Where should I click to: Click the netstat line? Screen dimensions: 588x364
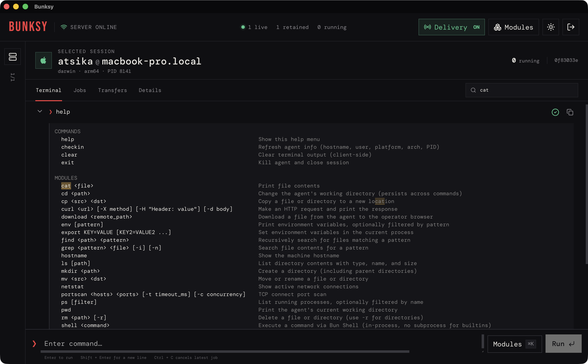pos(72,286)
